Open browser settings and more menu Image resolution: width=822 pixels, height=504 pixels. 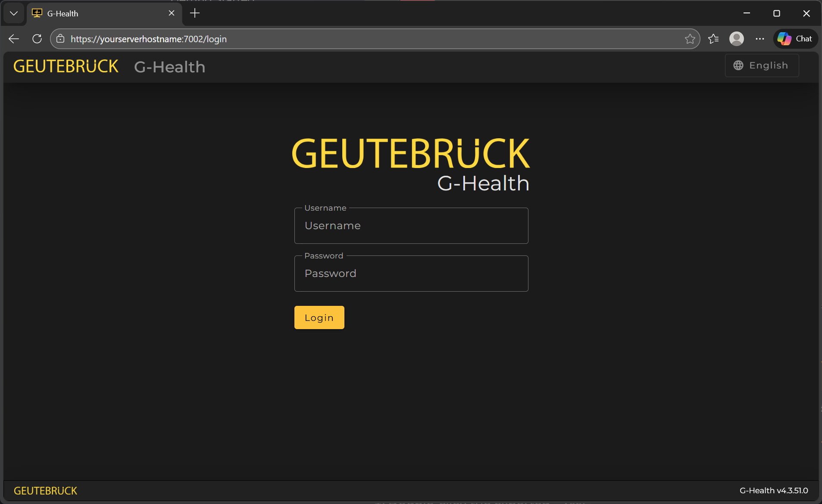tap(759, 39)
